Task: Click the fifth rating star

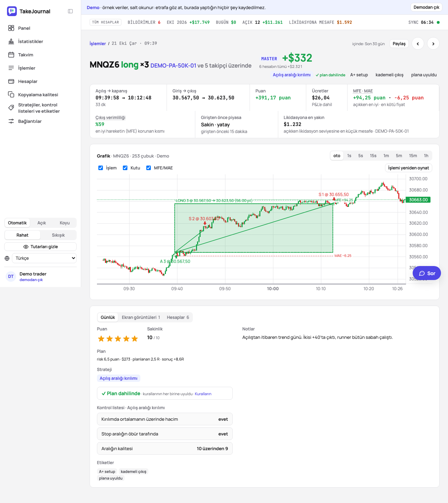Action: click(135, 339)
